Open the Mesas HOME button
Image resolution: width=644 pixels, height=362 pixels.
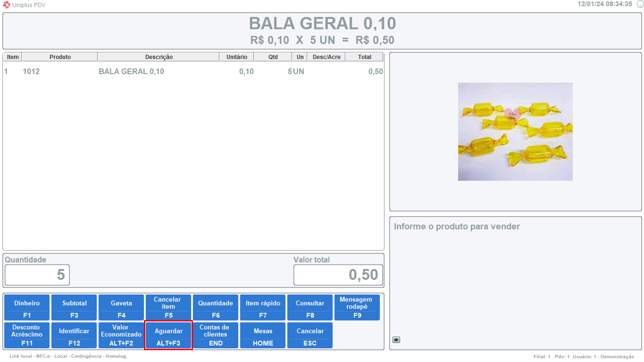tap(263, 336)
